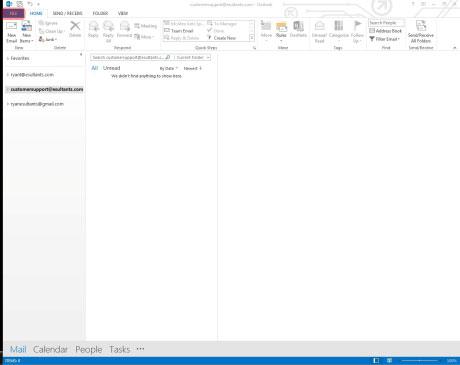Click the Search People input field

(x=386, y=23)
